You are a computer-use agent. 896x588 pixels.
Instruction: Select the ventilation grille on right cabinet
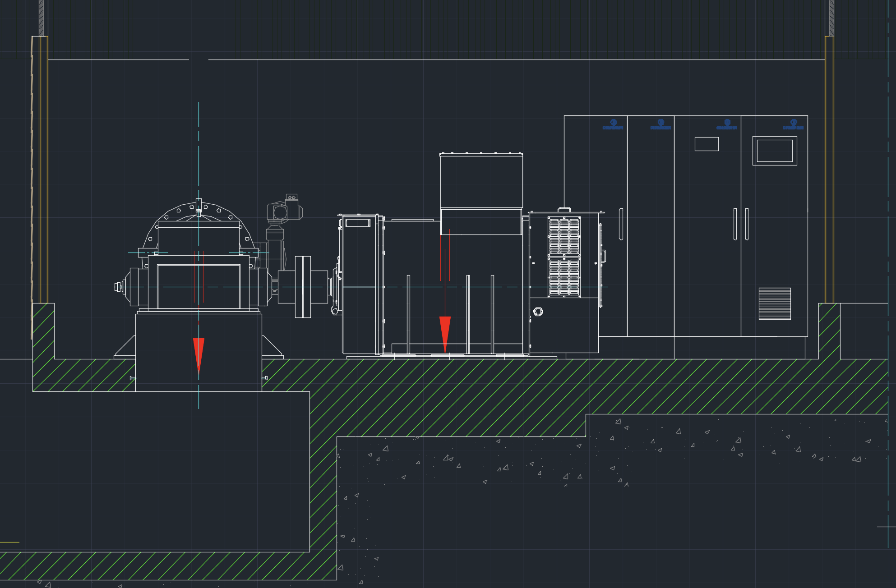774,303
